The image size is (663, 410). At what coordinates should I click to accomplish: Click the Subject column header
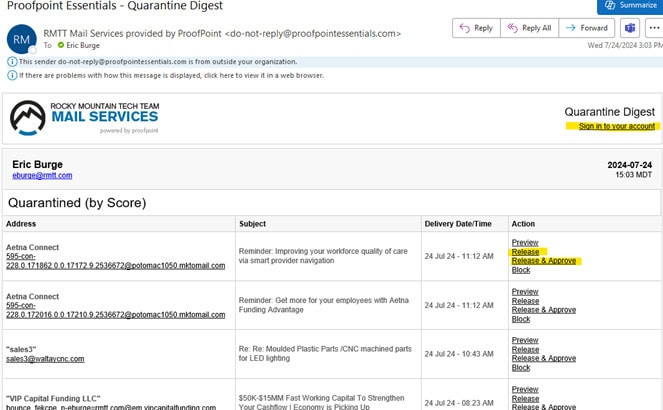(x=252, y=224)
